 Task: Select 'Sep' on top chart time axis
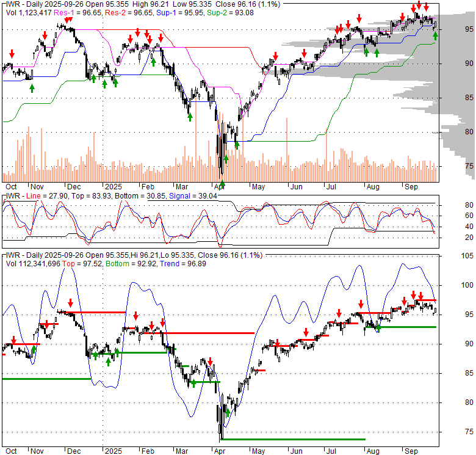411,186
